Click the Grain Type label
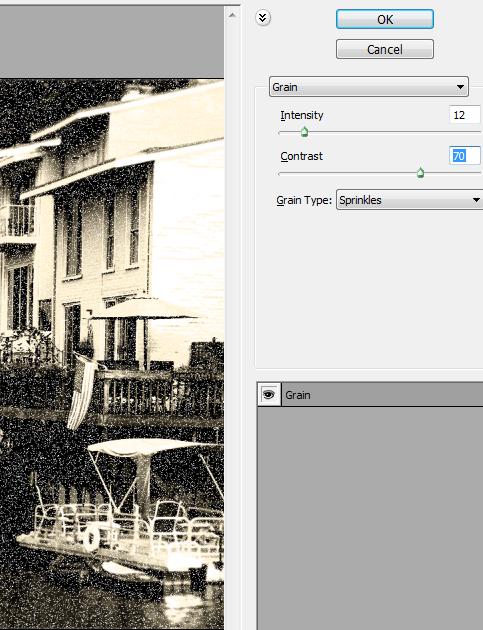This screenshot has height=630, width=483. point(304,200)
